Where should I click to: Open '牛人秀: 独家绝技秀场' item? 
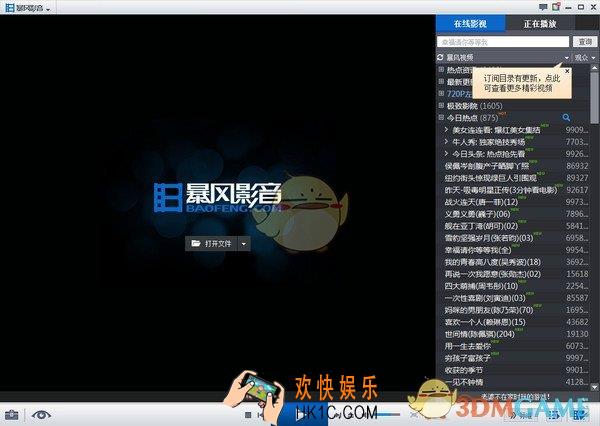pyautogui.click(x=489, y=142)
